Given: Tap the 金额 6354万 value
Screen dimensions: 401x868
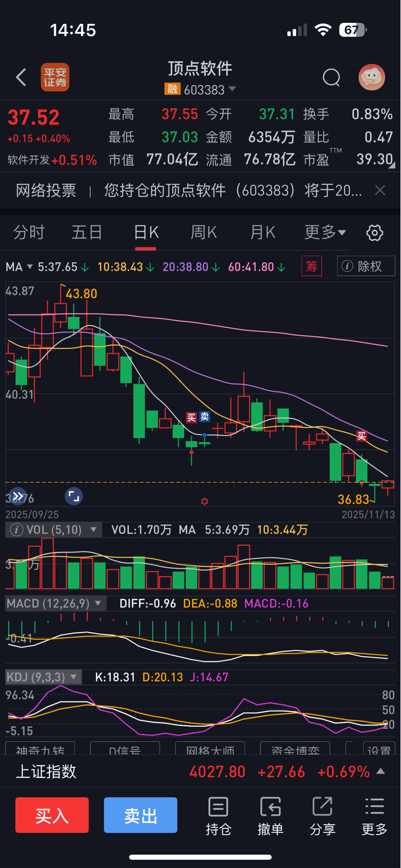Looking at the screenshot, I should (272, 137).
